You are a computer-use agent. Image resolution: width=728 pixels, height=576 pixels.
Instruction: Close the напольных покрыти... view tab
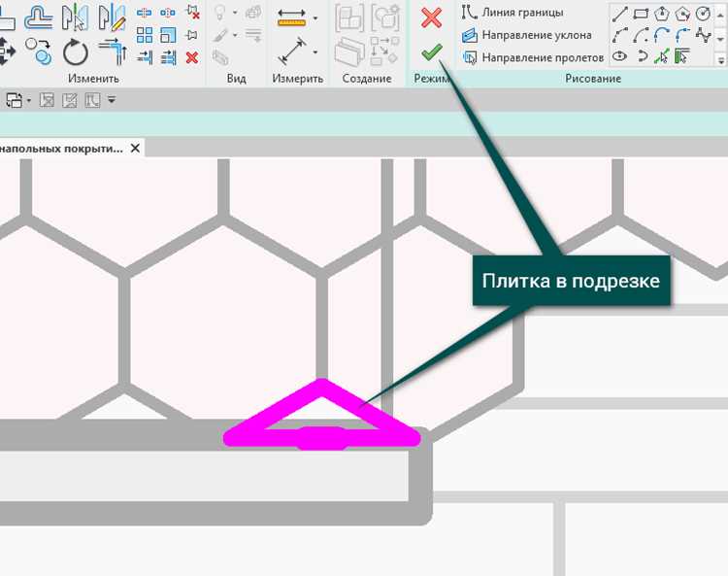click(135, 149)
